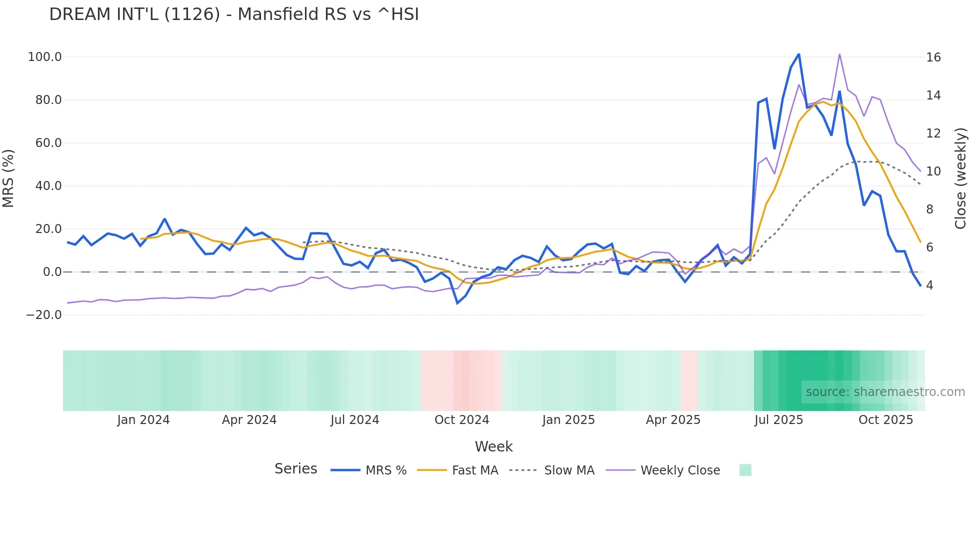
Task: Toggle the MRS % legend entry
Action: click(368, 470)
